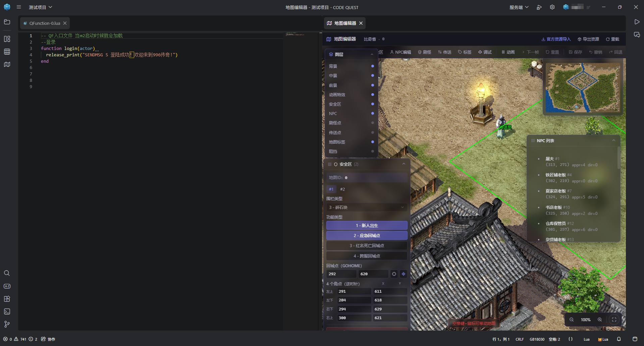Click the GOHOME X coordinate field 292

pyautogui.click(x=341, y=274)
